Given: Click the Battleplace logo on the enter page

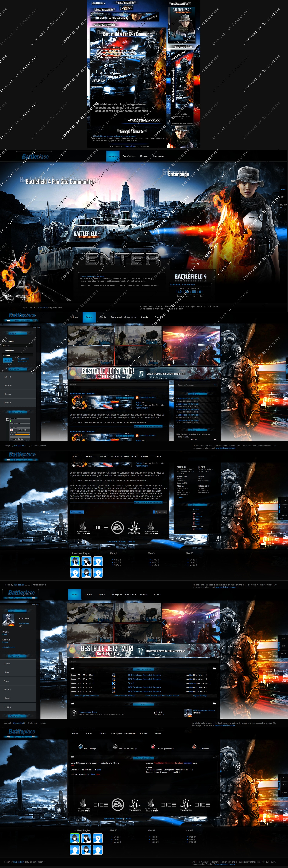Looking at the screenshot, I should 35,157.
